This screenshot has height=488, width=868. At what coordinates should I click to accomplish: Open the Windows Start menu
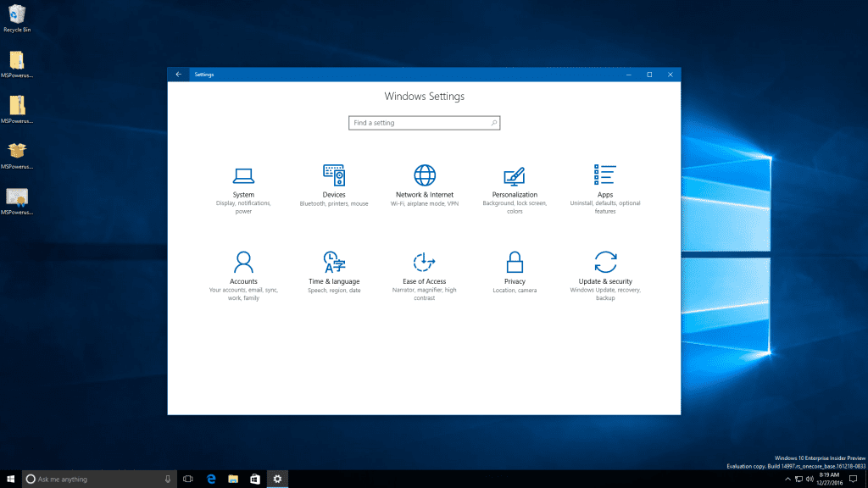click(10, 480)
